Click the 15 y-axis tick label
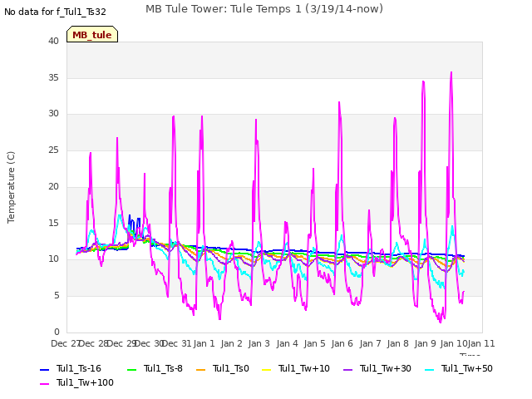 (53, 223)
